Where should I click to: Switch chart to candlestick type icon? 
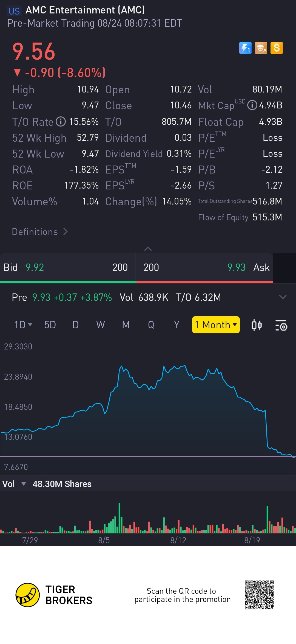click(257, 325)
